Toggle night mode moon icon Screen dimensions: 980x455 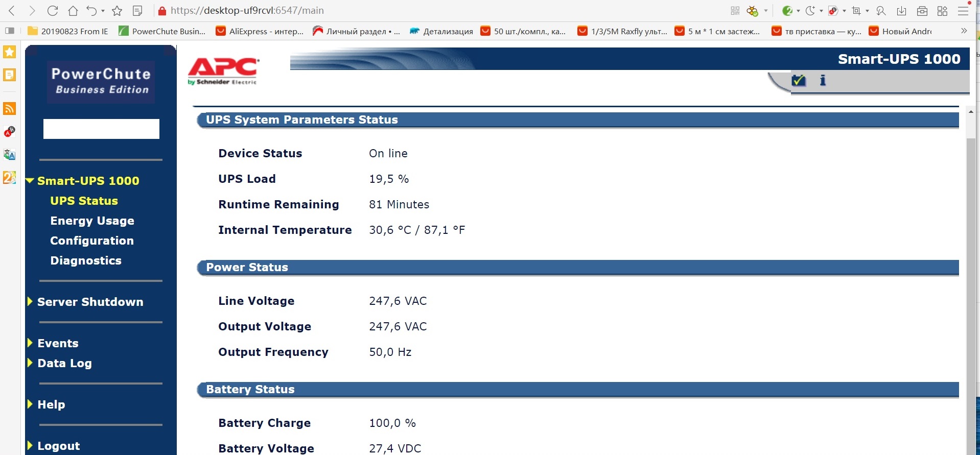click(810, 11)
